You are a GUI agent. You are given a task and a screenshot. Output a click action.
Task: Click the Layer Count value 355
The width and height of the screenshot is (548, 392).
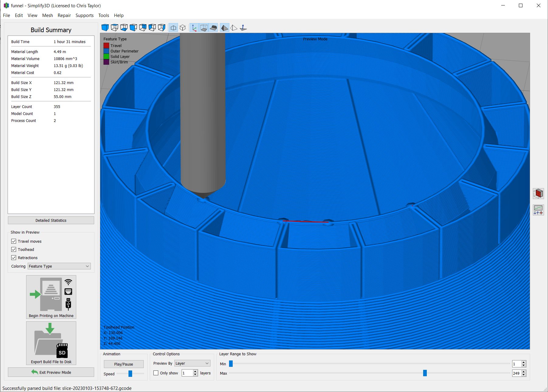pyautogui.click(x=57, y=106)
